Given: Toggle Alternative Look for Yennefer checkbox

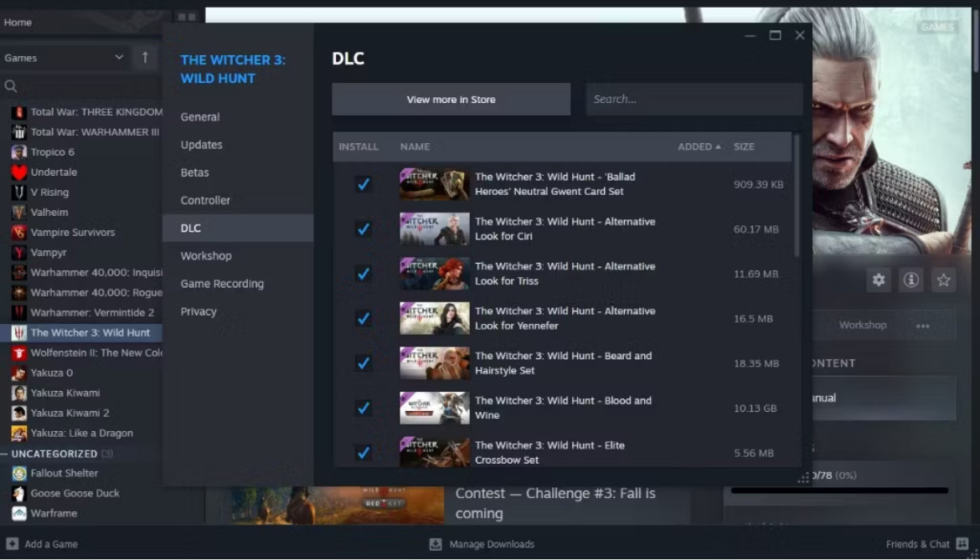Looking at the screenshot, I should pos(364,318).
